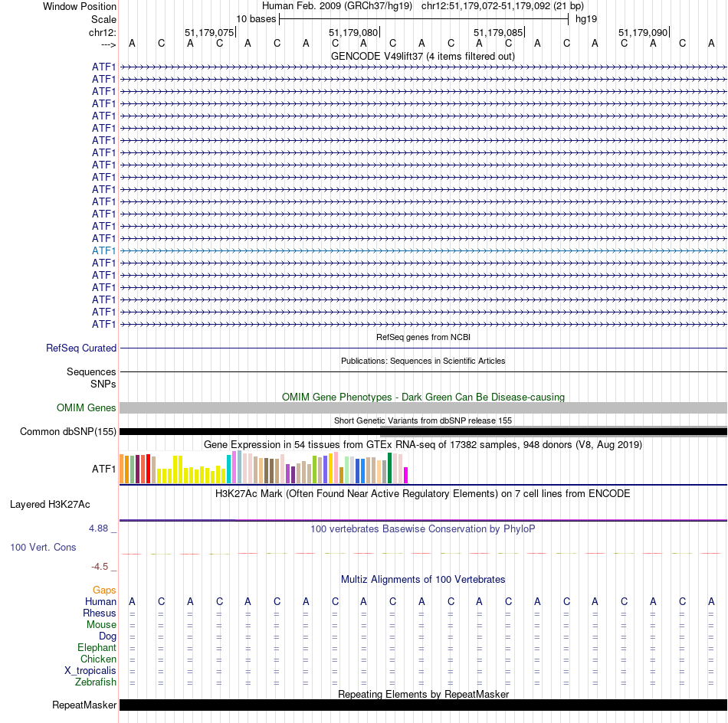Open the H3K27Ac Mark ENCODE track title
This screenshot has height=723, width=728.
pos(422,493)
